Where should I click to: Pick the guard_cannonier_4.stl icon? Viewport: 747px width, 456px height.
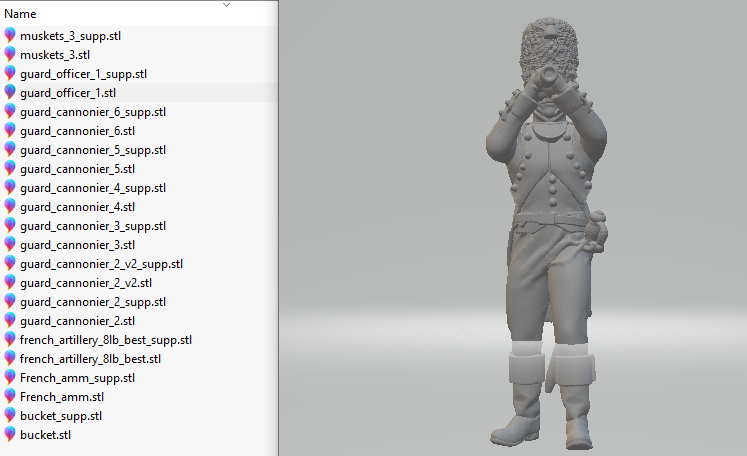coord(10,207)
